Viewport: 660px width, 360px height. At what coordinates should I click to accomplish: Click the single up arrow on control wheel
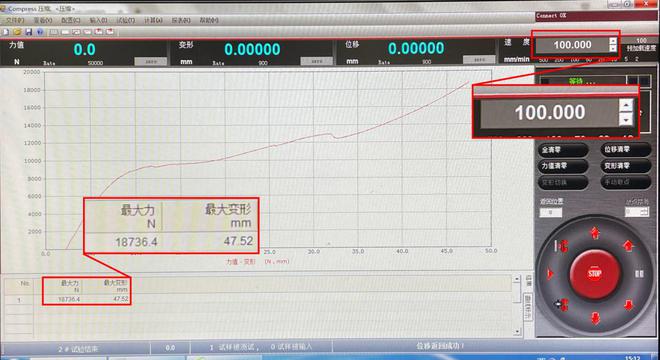(628, 245)
